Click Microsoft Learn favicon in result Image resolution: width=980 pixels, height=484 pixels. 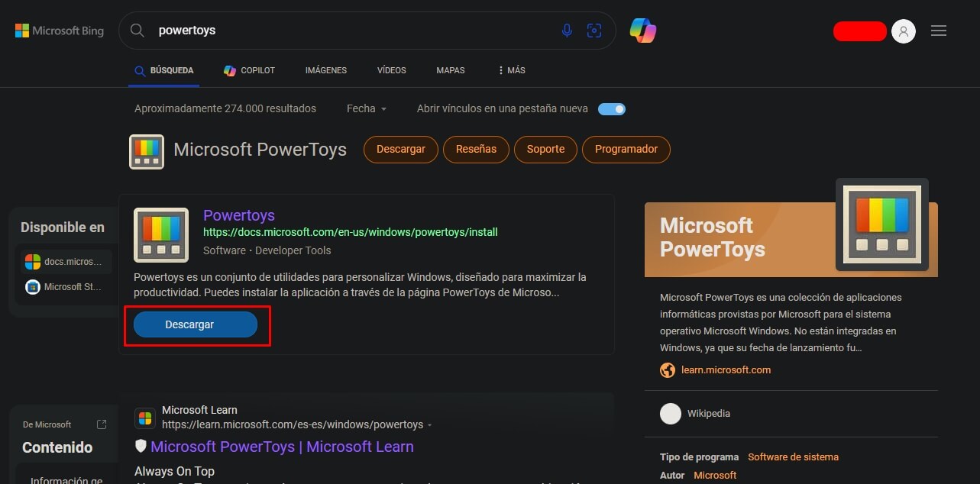pyautogui.click(x=145, y=418)
